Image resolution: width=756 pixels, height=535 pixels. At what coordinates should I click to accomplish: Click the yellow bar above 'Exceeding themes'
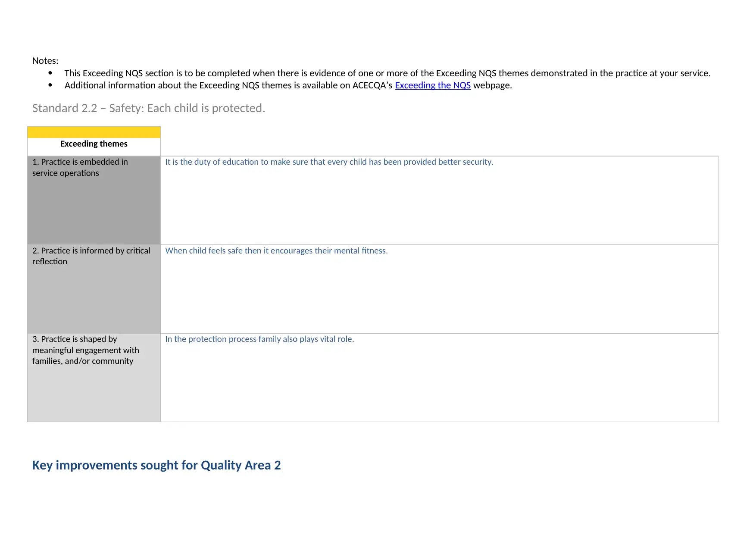click(x=94, y=132)
